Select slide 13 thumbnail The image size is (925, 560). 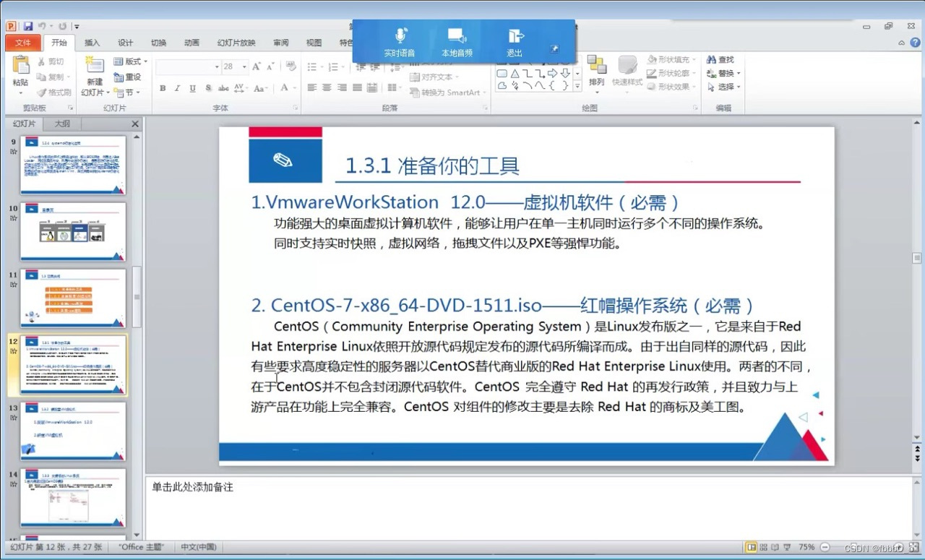tap(73, 431)
